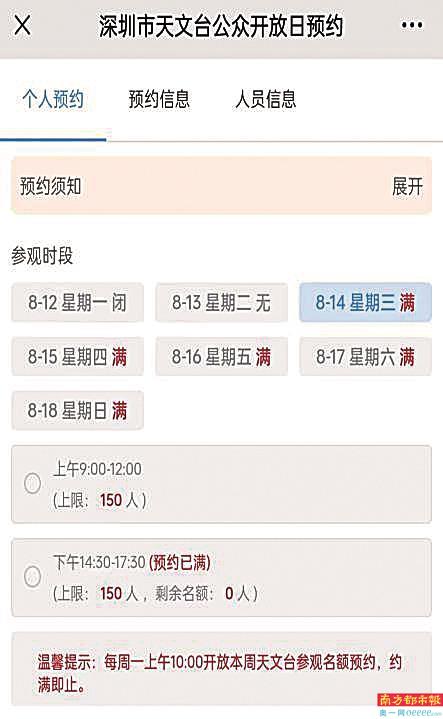Screen dimensions: 443x719
Task: Tap the afternoon 预约已满 slot card
Action: click(222, 578)
